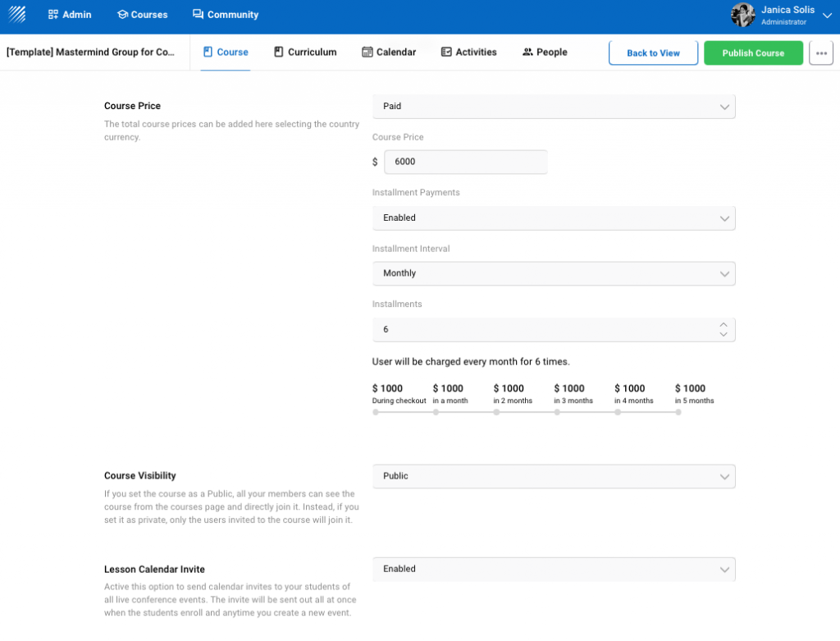Click the Course Price amount field
Screen dimensions: 840x641
pyautogui.click(x=465, y=163)
